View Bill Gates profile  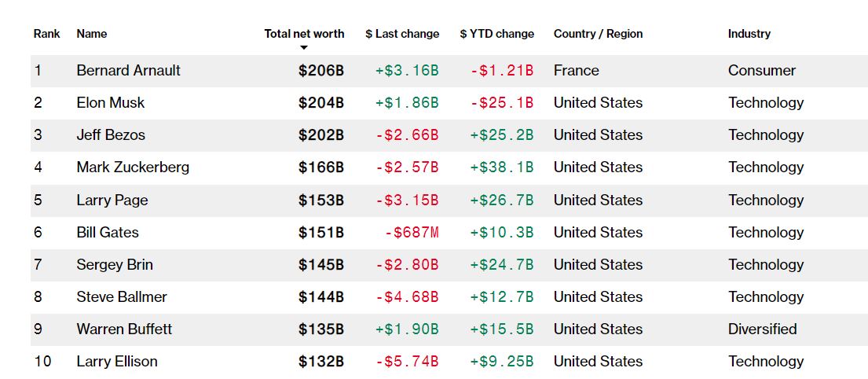pyautogui.click(x=108, y=233)
